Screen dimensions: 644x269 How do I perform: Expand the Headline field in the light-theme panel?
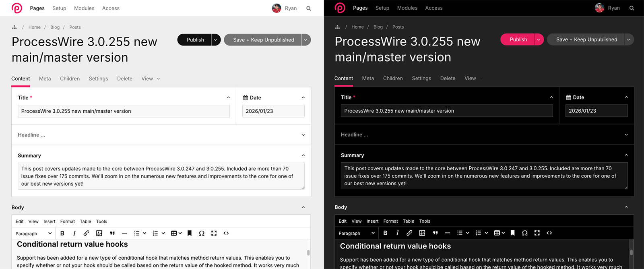(x=303, y=135)
